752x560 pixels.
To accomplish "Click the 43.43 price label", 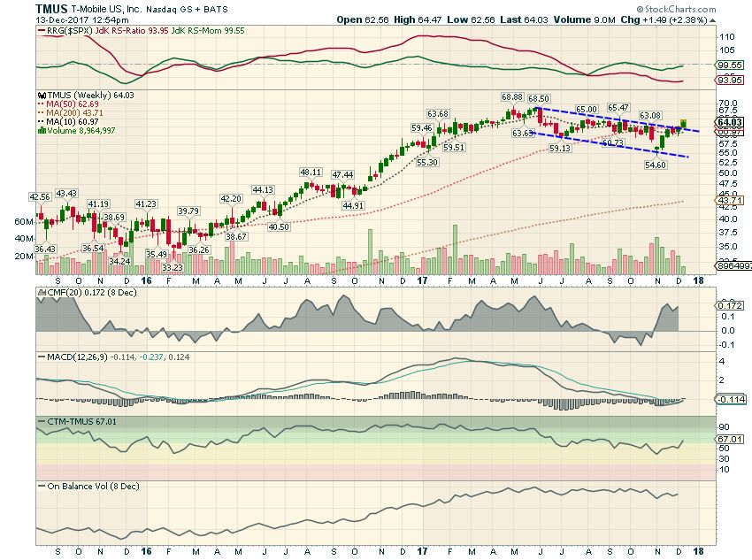I will pyautogui.click(x=66, y=193).
